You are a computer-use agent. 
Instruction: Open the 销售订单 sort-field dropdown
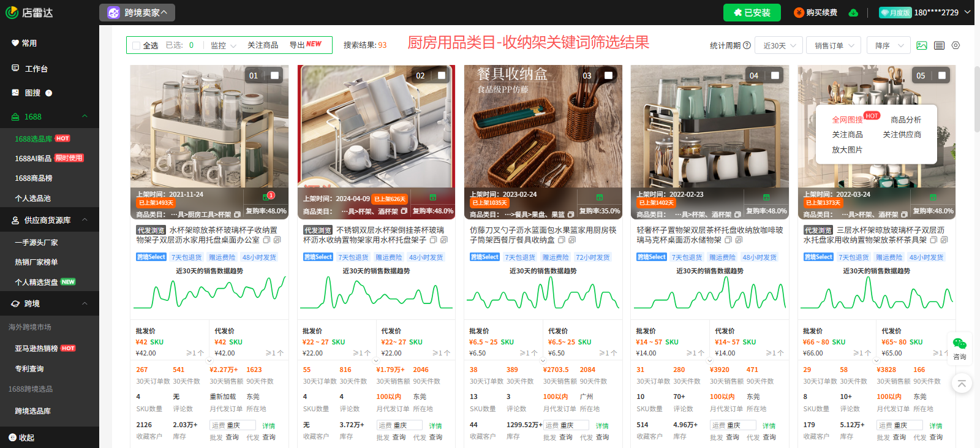click(837, 45)
